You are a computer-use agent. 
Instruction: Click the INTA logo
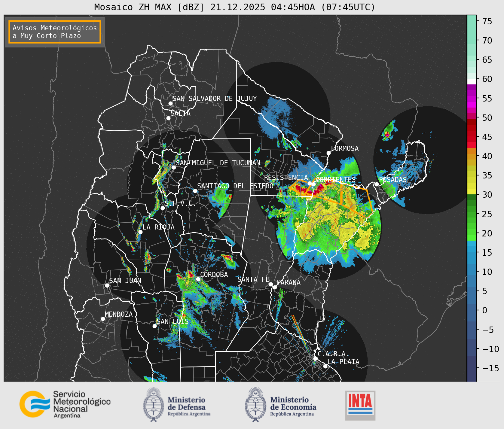pyautogui.click(x=360, y=405)
